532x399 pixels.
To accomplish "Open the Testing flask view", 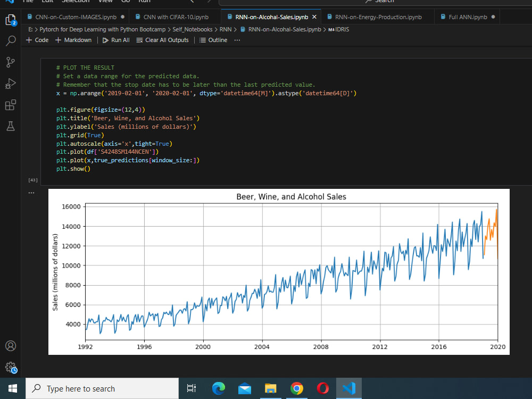I will pos(11,126).
